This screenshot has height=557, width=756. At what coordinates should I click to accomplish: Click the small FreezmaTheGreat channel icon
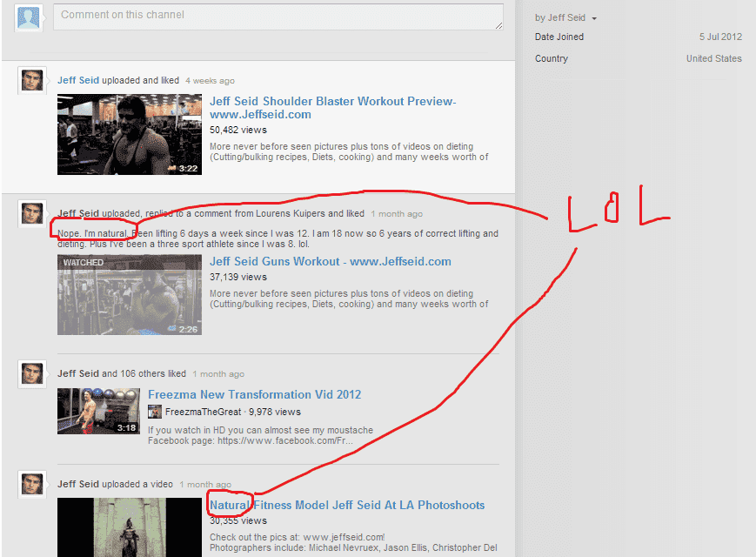tap(154, 412)
